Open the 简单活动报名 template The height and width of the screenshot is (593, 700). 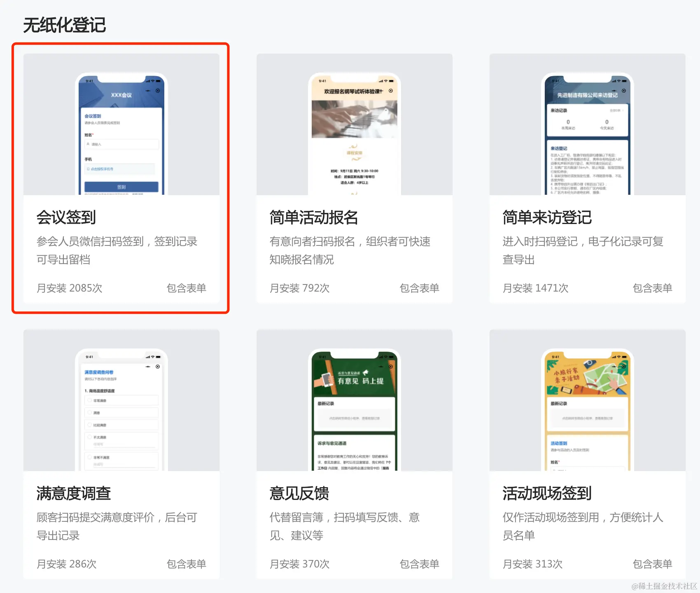point(354,177)
